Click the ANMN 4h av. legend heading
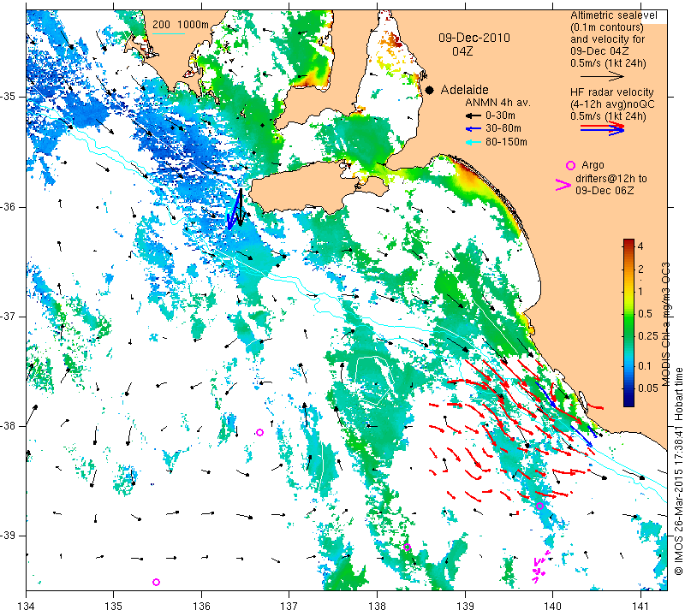 tap(498, 103)
